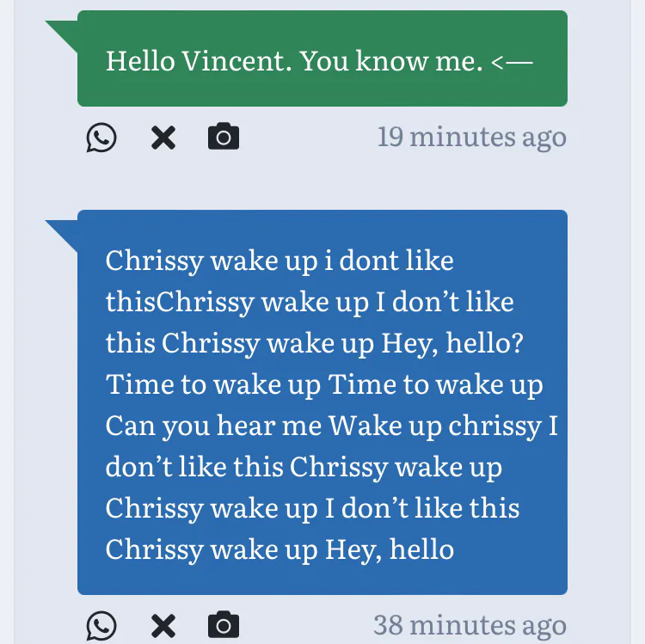Click camera icon under the green message
This screenshot has height=644, width=645.
224,137
